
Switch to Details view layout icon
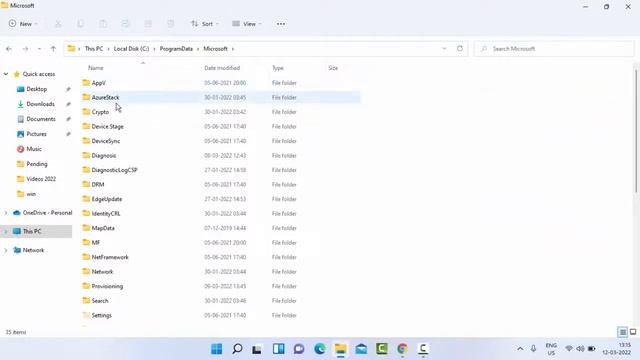pos(623,332)
